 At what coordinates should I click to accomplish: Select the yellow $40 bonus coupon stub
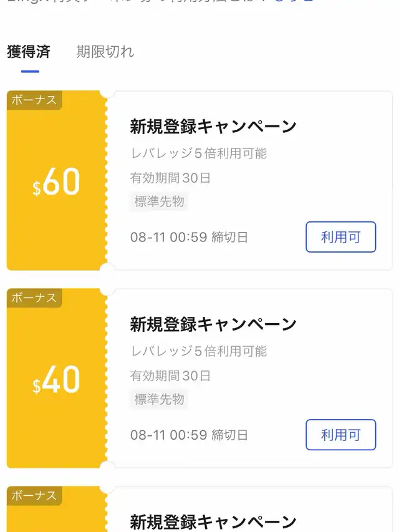pos(57,379)
